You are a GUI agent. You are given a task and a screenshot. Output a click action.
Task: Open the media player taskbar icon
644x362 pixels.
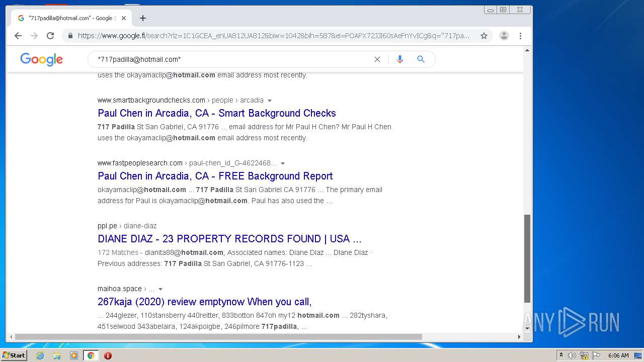click(74, 355)
